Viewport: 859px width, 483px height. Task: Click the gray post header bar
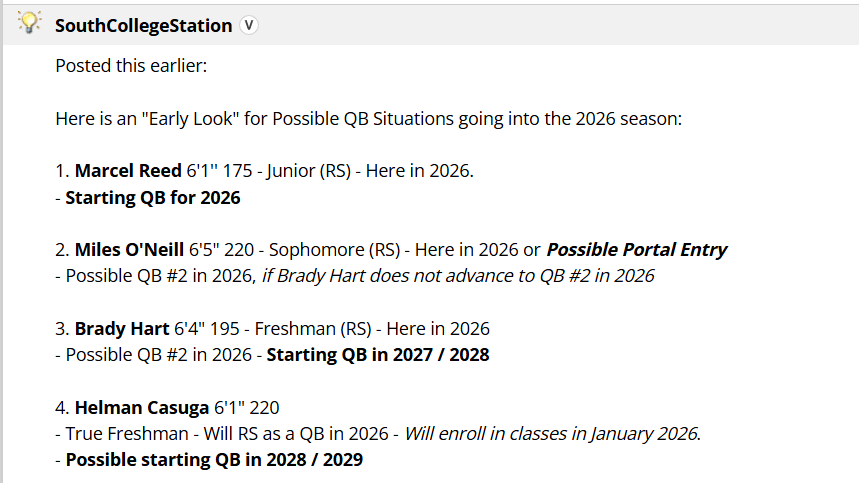(550, 25)
